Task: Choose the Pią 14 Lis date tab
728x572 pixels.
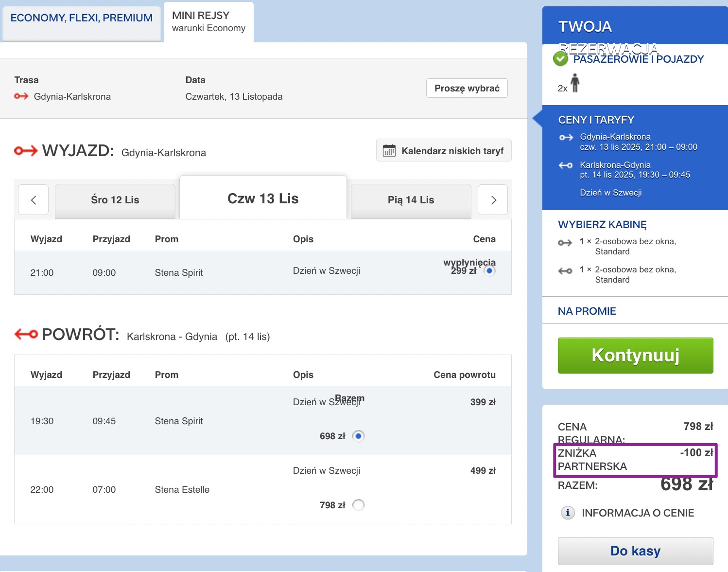Action: (411, 200)
